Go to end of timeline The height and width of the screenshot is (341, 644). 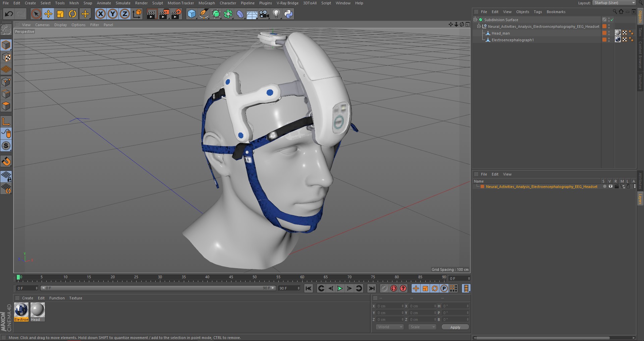tap(372, 288)
